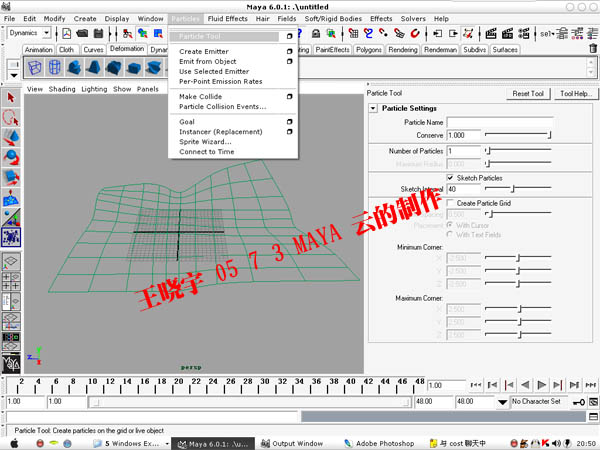600x450 pixels.
Task: Choose Per-Point Emission Rates menu item
Action: pos(221,82)
